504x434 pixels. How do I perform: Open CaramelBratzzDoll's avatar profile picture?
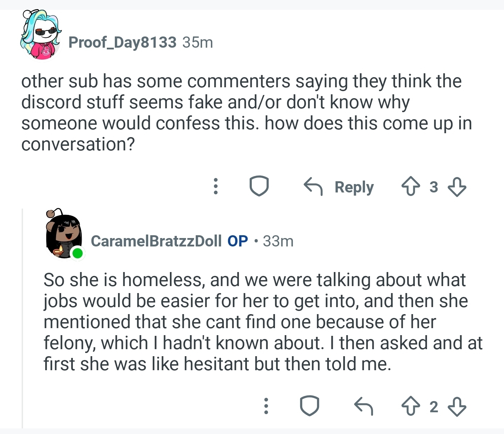(x=64, y=235)
